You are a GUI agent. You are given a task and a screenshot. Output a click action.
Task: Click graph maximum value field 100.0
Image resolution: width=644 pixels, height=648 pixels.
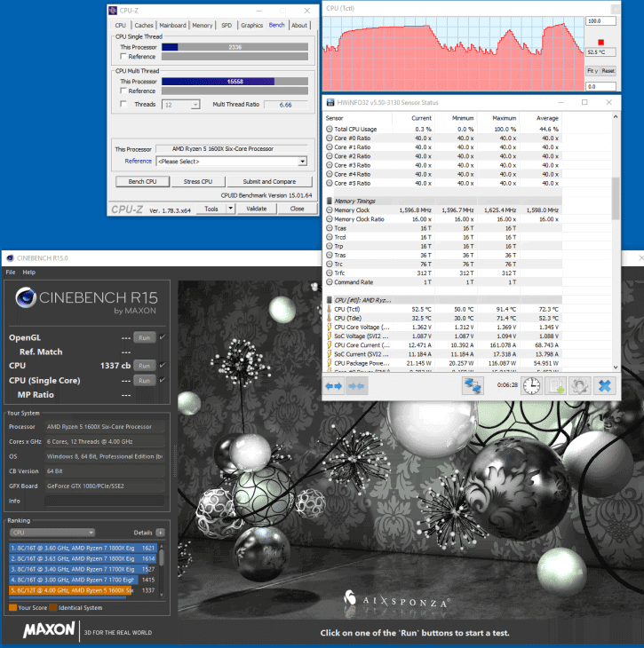(x=600, y=20)
